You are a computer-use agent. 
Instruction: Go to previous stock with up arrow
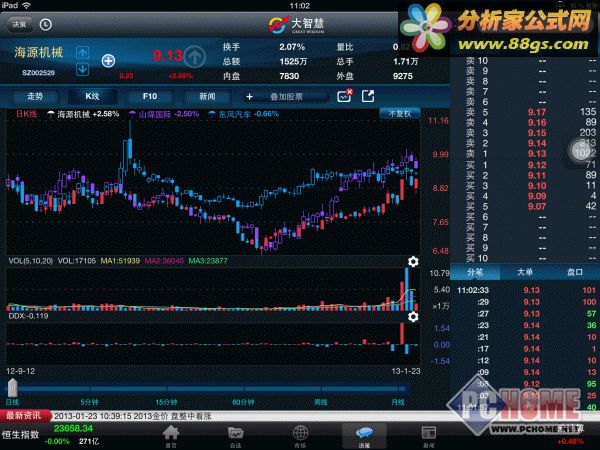83,52
